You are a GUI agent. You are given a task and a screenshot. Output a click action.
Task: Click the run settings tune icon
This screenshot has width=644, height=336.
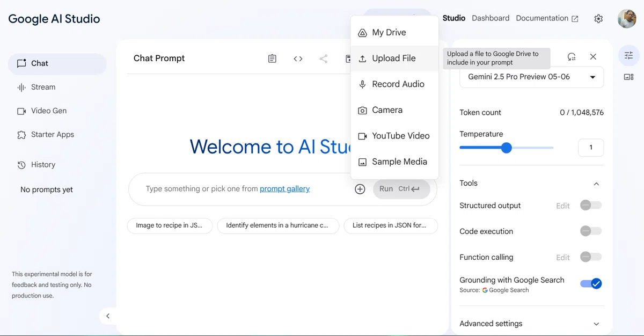pos(628,55)
